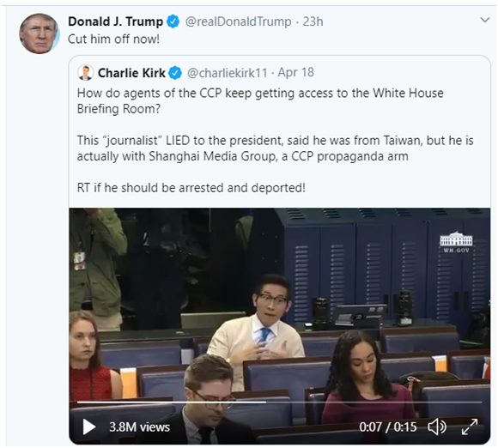Click the 'Cut him off now!' tweet text
The width and height of the screenshot is (498, 448).
click(x=113, y=39)
